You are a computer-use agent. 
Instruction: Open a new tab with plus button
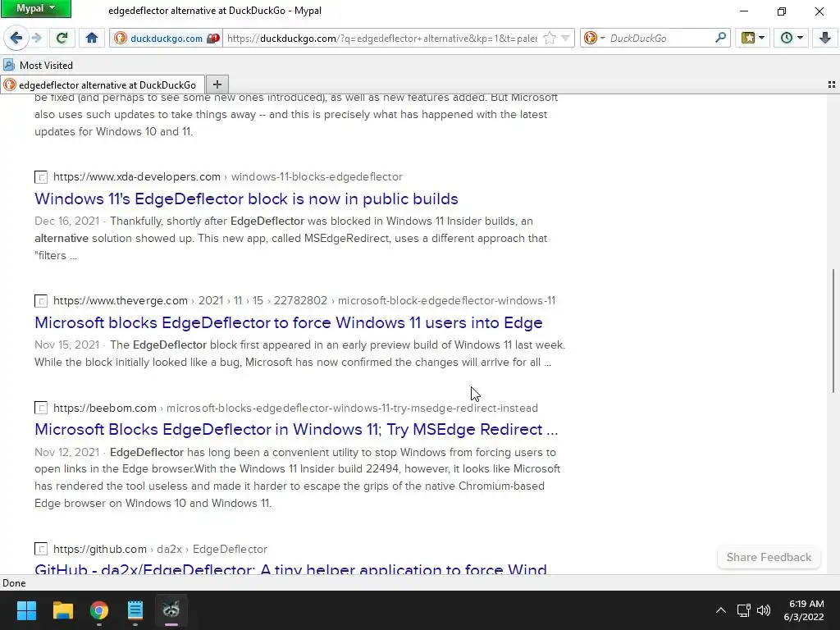(x=217, y=84)
